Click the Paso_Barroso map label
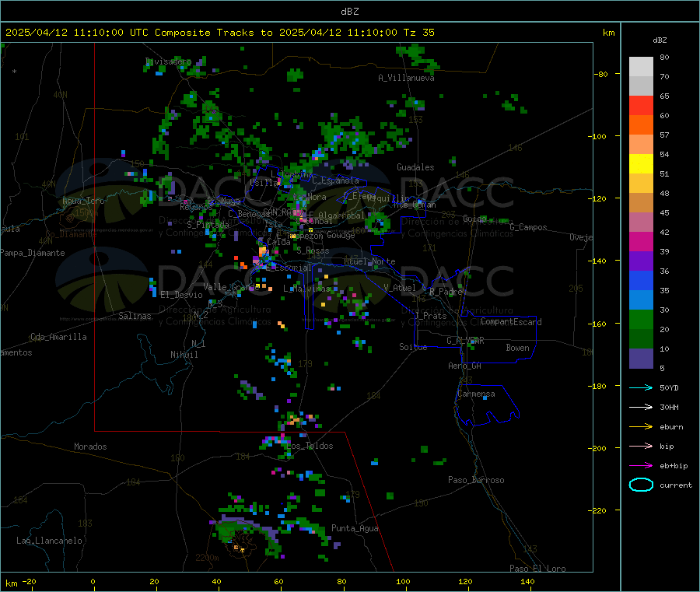The image size is (700, 592). coord(476,480)
